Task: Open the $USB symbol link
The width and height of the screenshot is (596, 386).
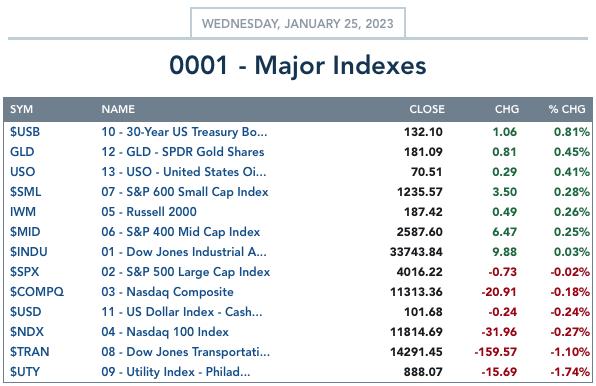Action: coord(25,132)
